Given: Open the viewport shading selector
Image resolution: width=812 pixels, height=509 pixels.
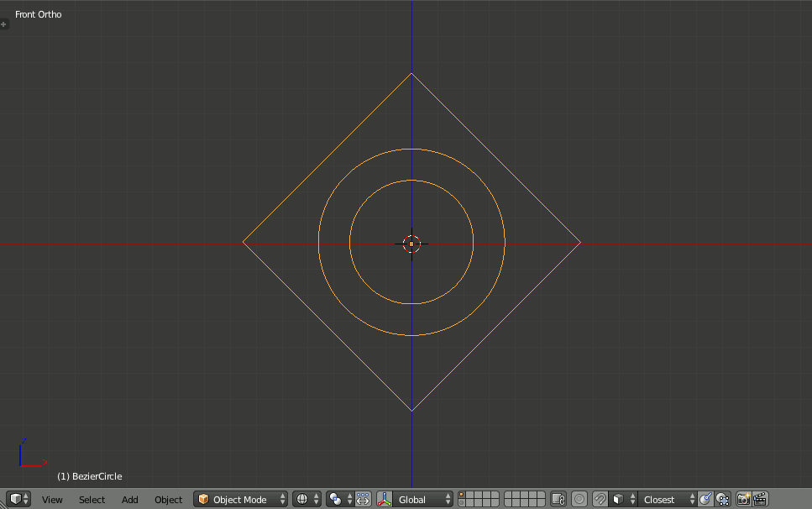Looking at the screenshot, I should point(306,500).
